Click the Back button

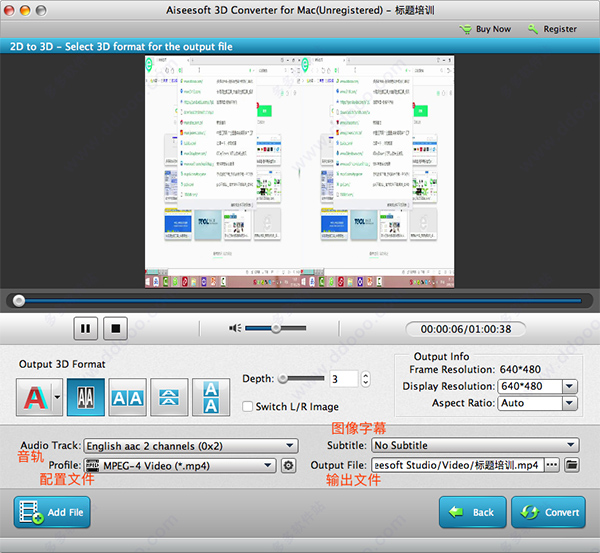coord(473,512)
